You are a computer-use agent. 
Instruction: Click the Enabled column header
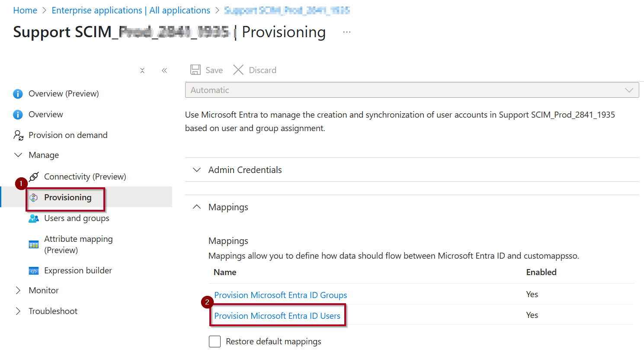[541, 273]
